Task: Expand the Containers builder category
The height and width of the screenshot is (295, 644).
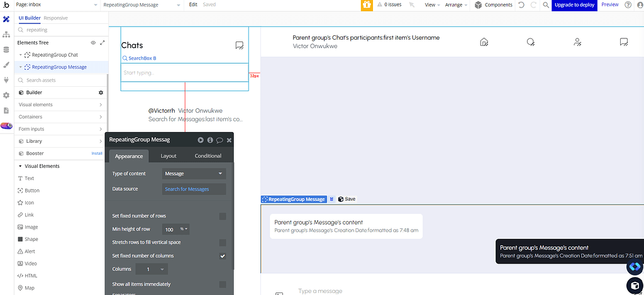Action: pos(61,117)
